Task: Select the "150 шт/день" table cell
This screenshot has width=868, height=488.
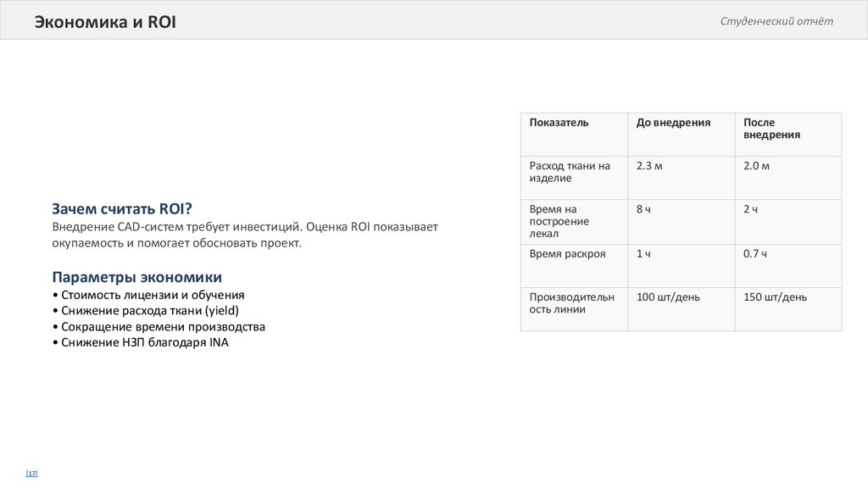Action: 776,297
